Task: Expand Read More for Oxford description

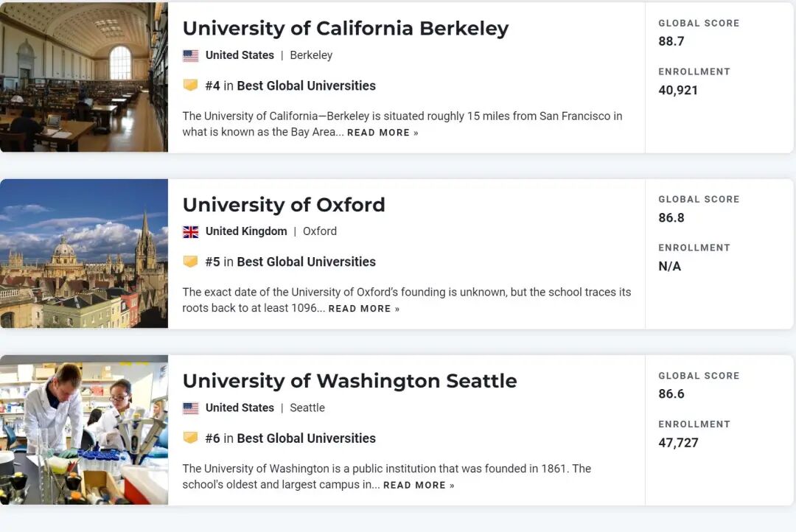Action: (363, 309)
